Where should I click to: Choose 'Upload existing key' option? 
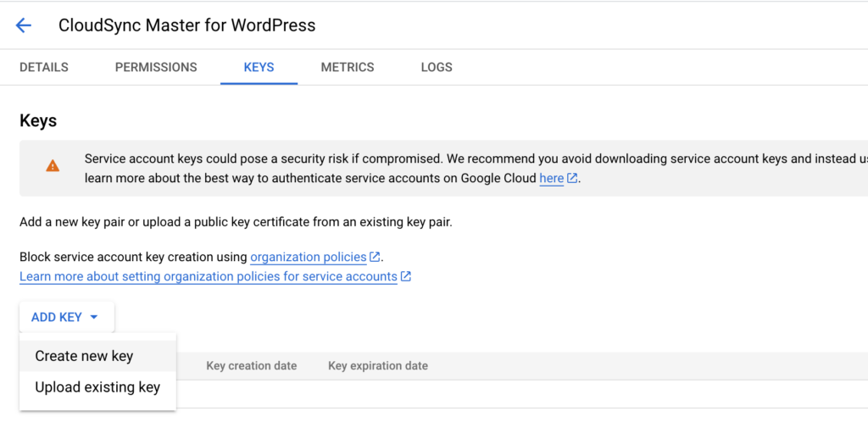97,387
